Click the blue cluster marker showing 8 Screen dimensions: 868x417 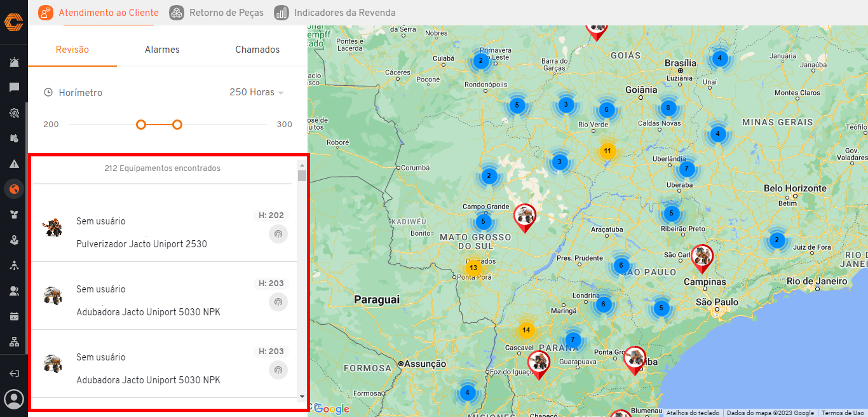point(668,107)
